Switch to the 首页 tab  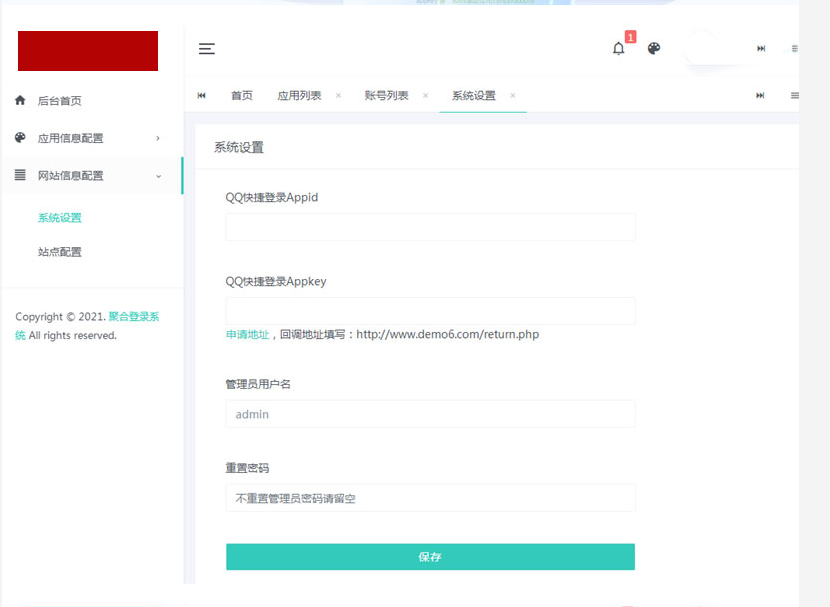242,96
